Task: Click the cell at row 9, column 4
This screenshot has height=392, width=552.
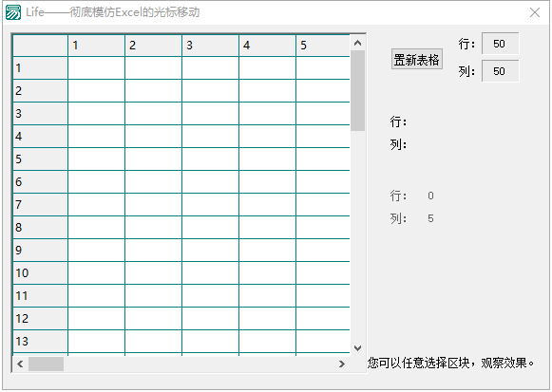Action: 267,250
